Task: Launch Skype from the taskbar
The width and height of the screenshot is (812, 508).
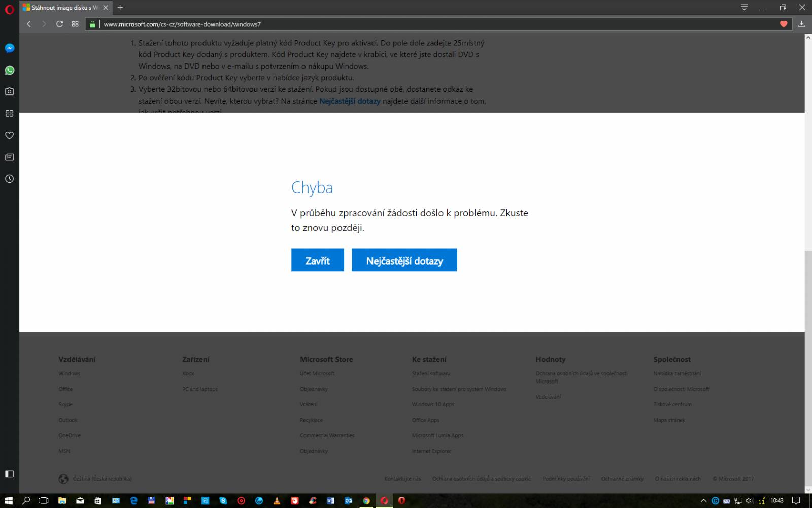Action: 223,500
